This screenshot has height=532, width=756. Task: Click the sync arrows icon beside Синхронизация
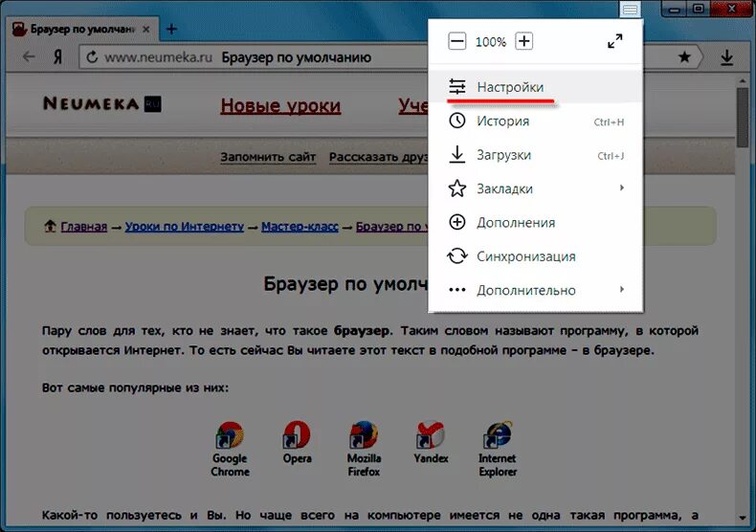click(457, 255)
